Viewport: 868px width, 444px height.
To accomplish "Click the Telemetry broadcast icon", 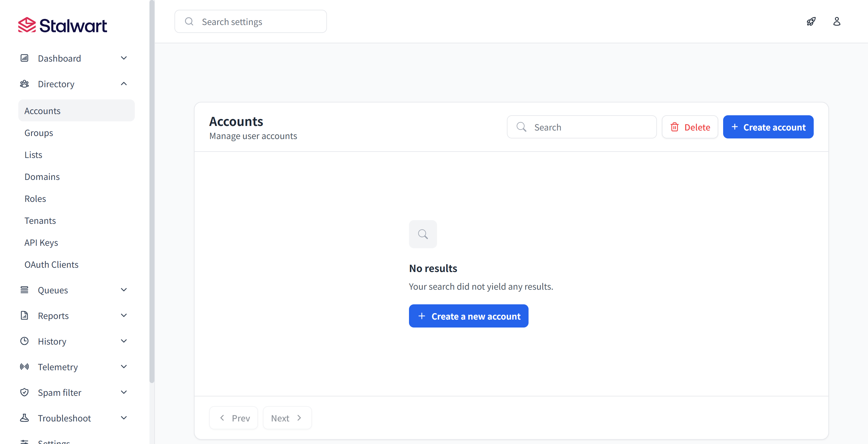I will (x=24, y=367).
